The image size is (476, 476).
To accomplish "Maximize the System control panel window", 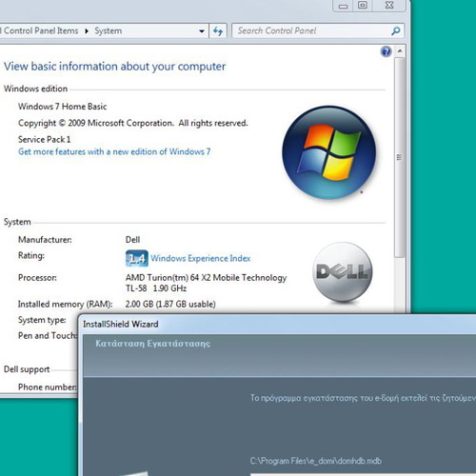I will [x=363, y=6].
